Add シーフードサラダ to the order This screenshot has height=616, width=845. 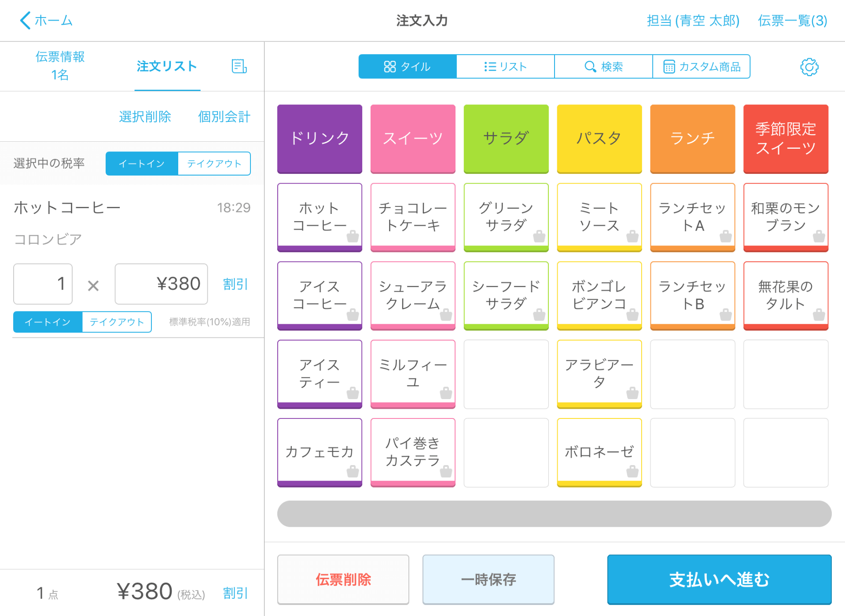[506, 296]
